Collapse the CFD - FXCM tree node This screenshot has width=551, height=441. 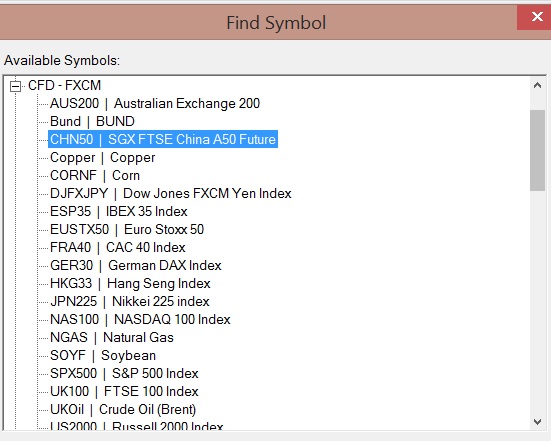15,86
